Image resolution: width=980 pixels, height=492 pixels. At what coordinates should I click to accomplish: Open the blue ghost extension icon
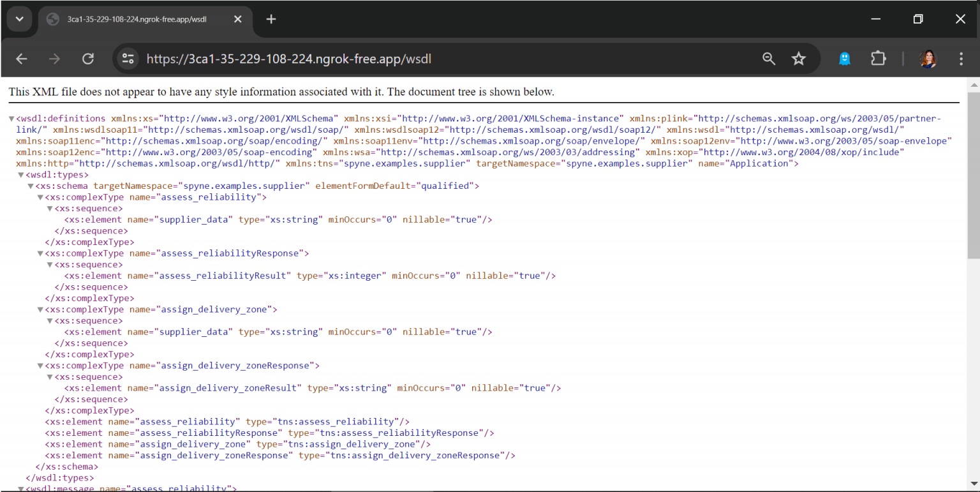(844, 59)
